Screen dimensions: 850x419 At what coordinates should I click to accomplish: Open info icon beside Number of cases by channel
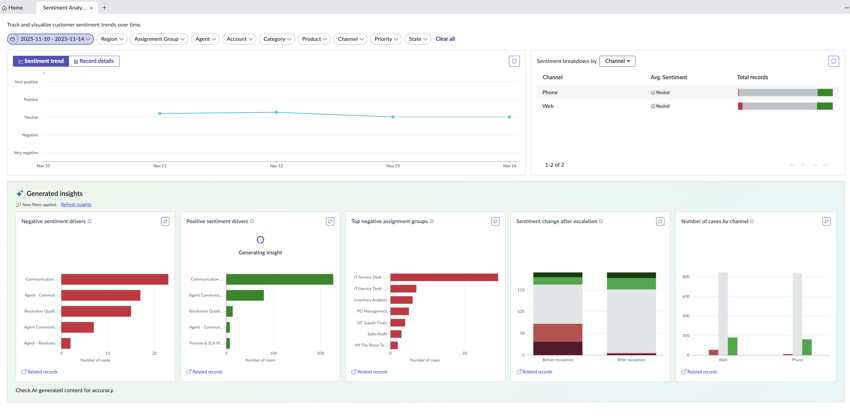(752, 221)
